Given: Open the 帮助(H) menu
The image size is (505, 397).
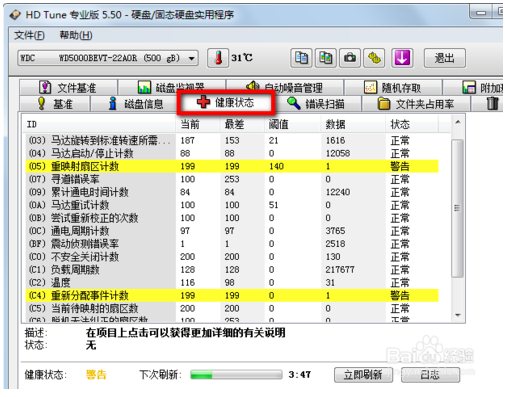Looking at the screenshot, I should 76,35.
